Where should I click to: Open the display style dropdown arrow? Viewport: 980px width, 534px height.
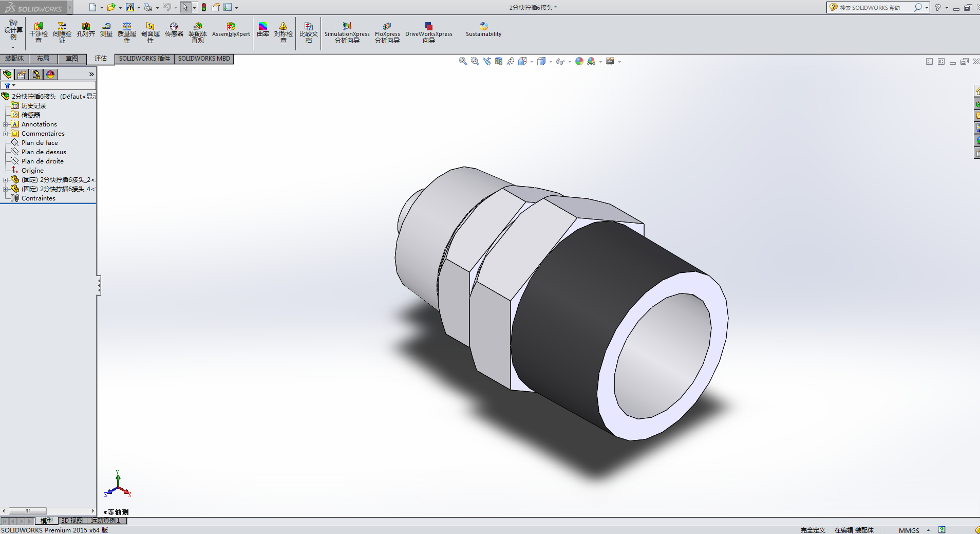tap(551, 62)
